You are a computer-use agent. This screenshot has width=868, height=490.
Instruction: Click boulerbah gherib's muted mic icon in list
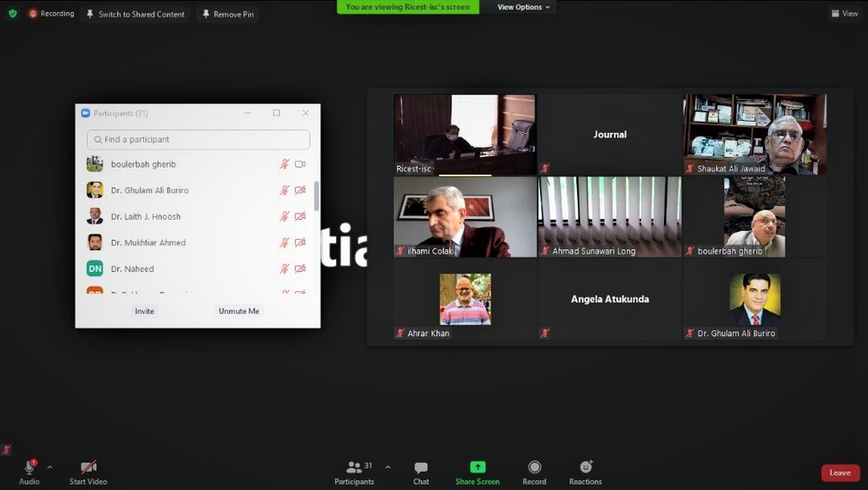pyautogui.click(x=285, y=164)
